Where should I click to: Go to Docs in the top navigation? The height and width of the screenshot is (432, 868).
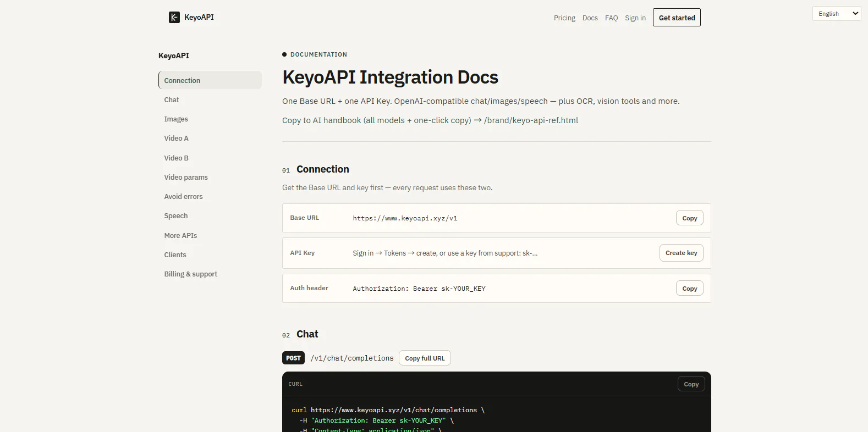[590, 18]
